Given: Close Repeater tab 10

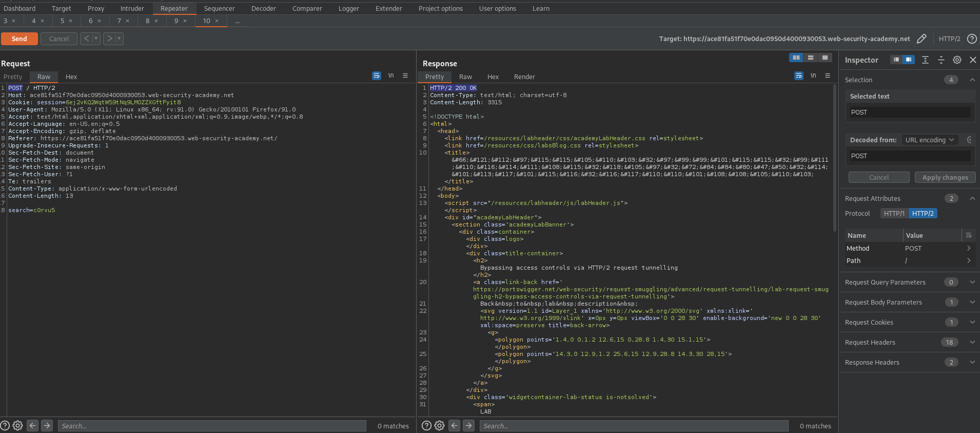Looking at the screenshot, I should [217, 21].
